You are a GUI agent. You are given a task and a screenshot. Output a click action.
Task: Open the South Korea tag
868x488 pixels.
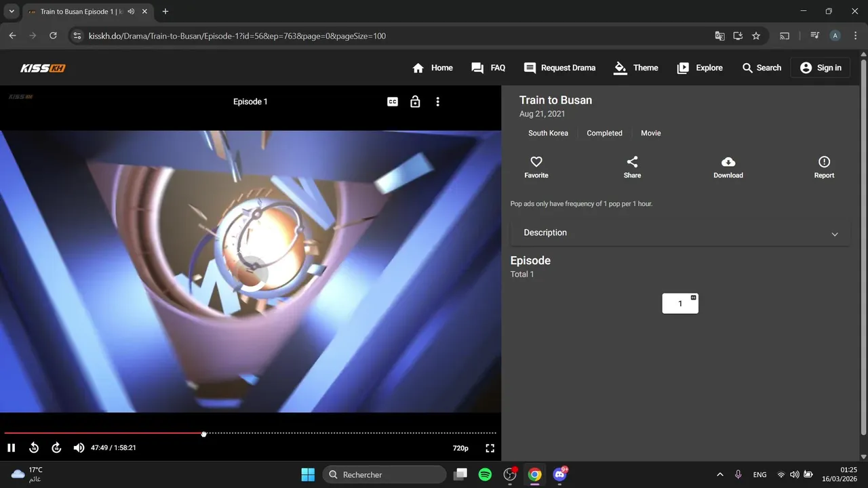(x=548, y=133)
